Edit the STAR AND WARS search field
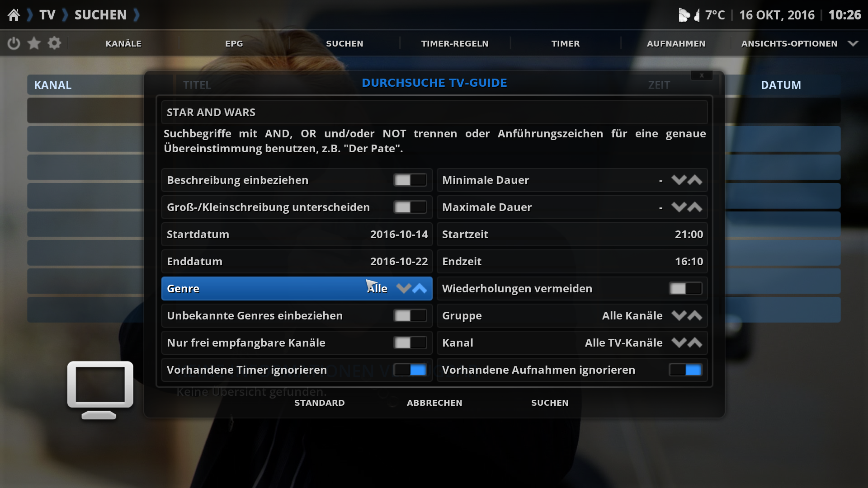 434,113
